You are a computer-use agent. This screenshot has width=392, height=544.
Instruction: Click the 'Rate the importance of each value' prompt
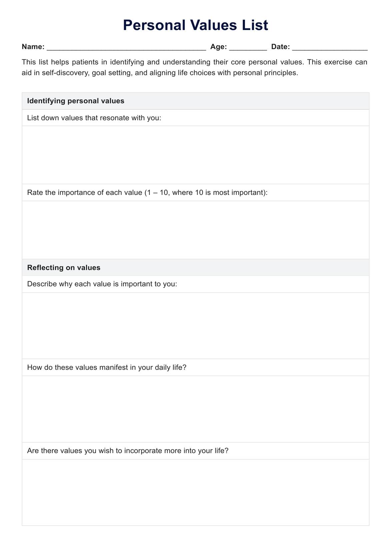click(x=147, y=193)
